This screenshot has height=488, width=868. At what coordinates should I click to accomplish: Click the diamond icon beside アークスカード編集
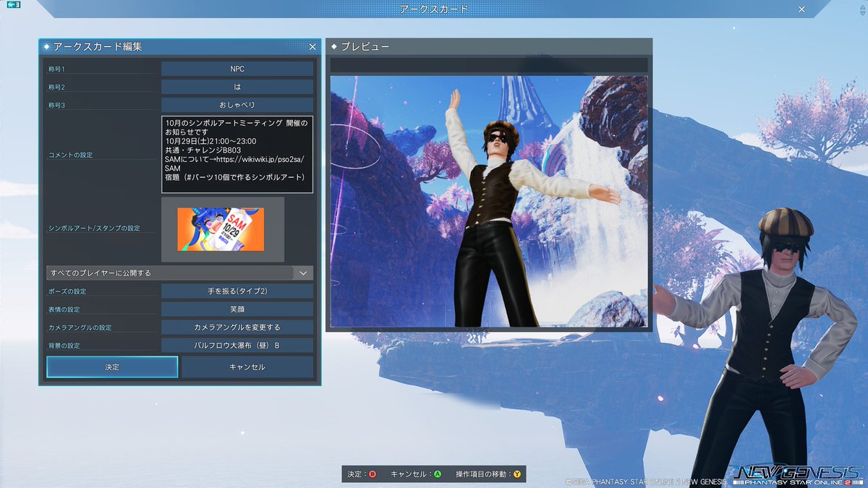[46, 46]
